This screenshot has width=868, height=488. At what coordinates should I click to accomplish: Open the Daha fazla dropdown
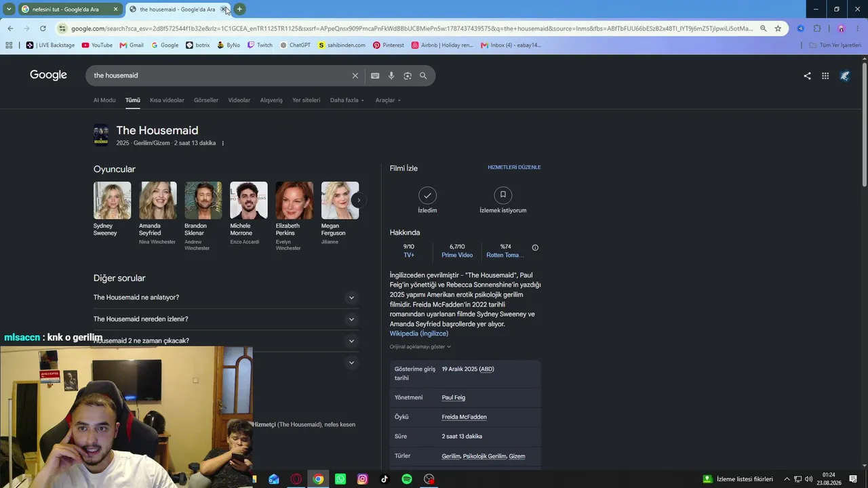click(x=347, y=100)
